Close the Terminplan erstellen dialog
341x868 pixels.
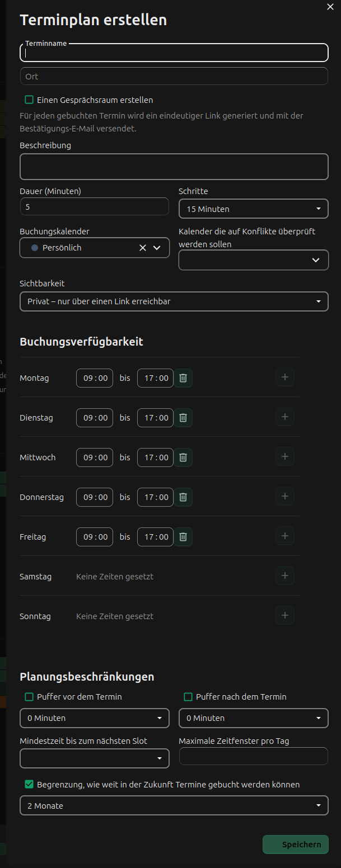(x=330, y=7)
